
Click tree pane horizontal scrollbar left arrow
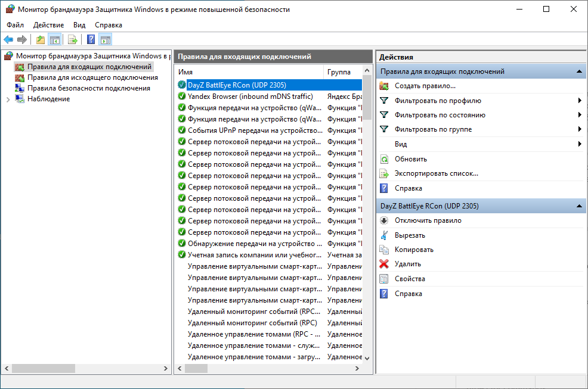tap(7, 368)
